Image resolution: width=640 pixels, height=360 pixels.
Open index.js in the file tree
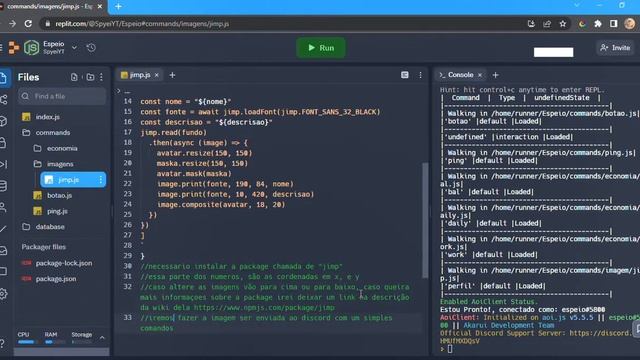(47, 117)
